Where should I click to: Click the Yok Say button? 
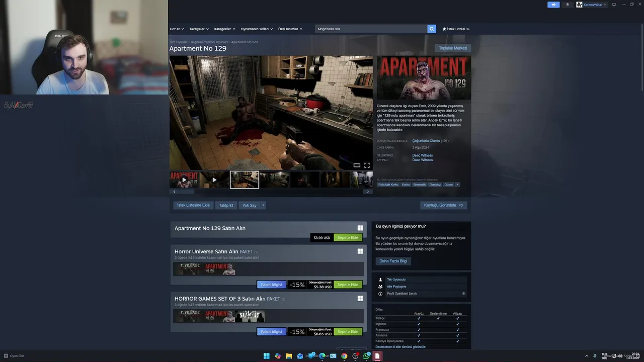coord(249,205)
